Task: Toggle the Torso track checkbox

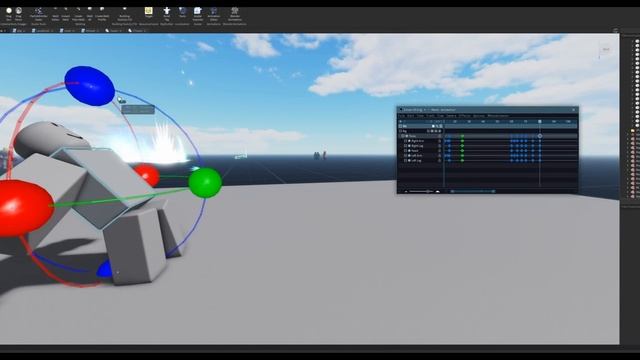Action: 403,136
